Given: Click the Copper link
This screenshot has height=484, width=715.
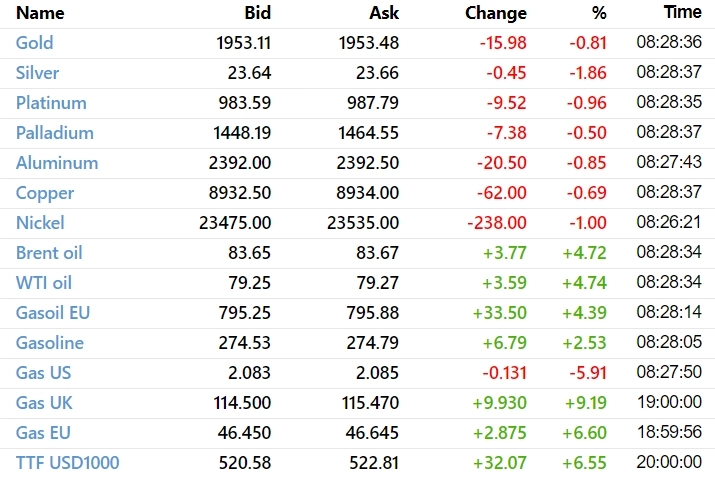Looking at the screenshot, I should click(43, 193).
